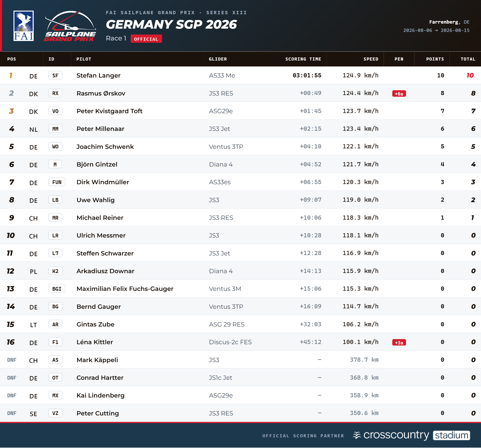Select the Peter Cutting row
The image size is (481, 448).
[240, 413]
